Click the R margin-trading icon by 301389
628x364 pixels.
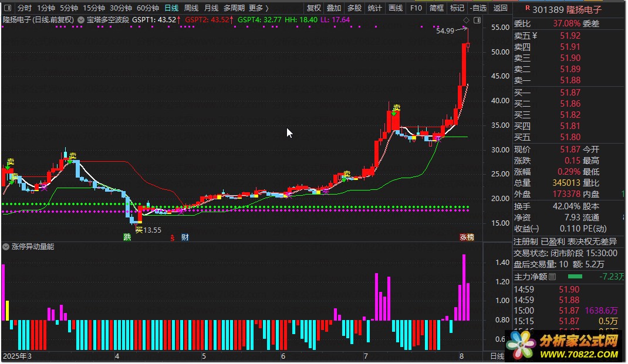point(528,8)
